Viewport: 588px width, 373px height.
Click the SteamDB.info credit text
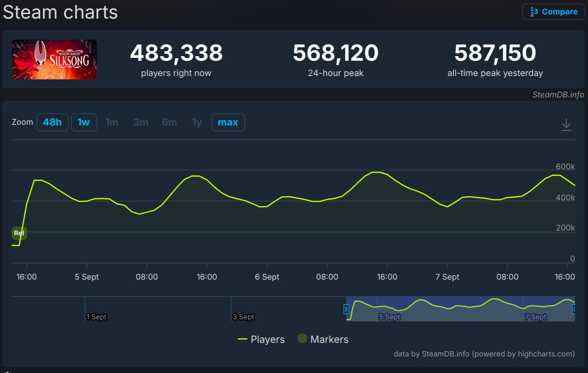coord(558,95)
